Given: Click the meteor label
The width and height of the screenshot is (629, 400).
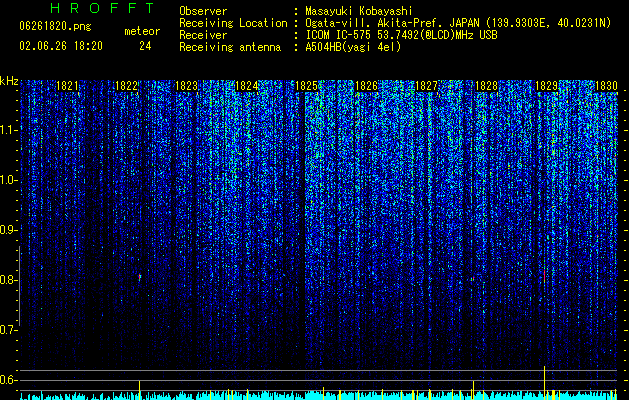Looking at the screenshot, I should tap(142, 31).
